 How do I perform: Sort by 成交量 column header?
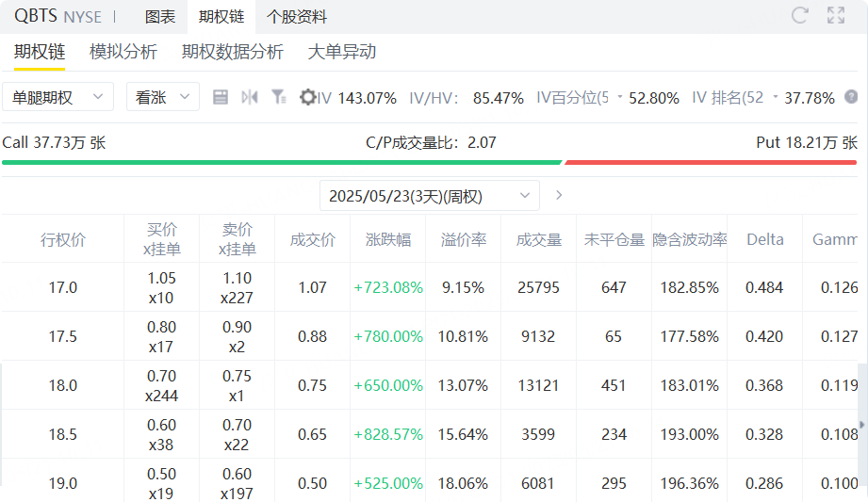(x=539, y=239)
